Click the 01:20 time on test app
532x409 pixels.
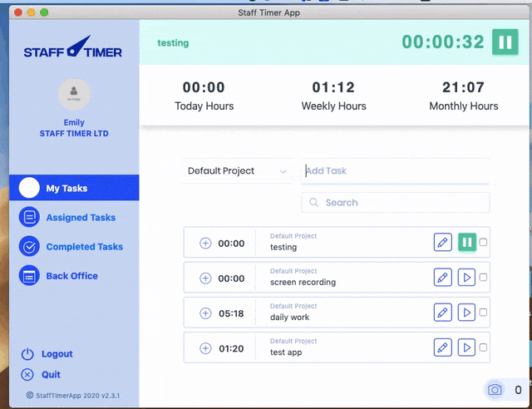[231, 348]
